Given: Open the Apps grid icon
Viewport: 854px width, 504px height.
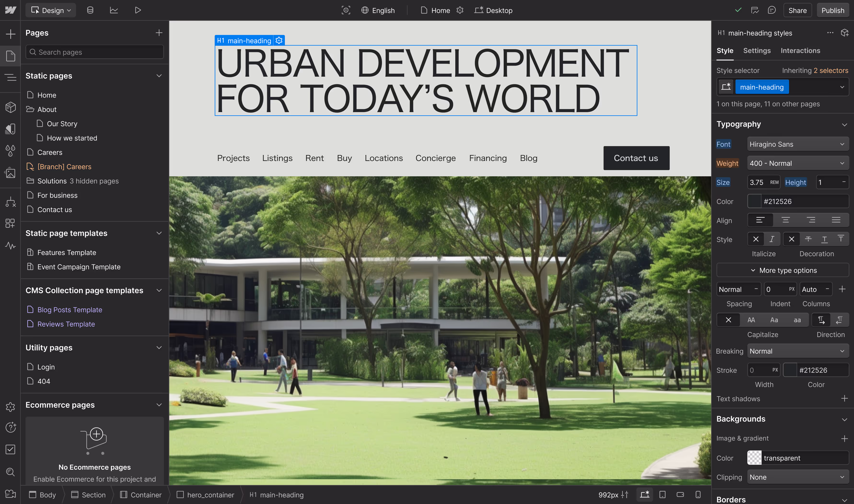Looking at the screenshot, I should [11, 223].
